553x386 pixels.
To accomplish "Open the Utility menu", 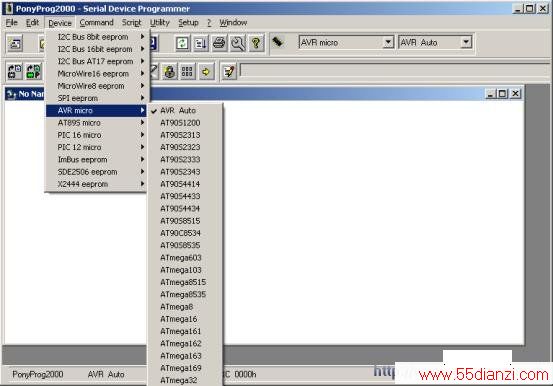I will click(x=159, y=23).
